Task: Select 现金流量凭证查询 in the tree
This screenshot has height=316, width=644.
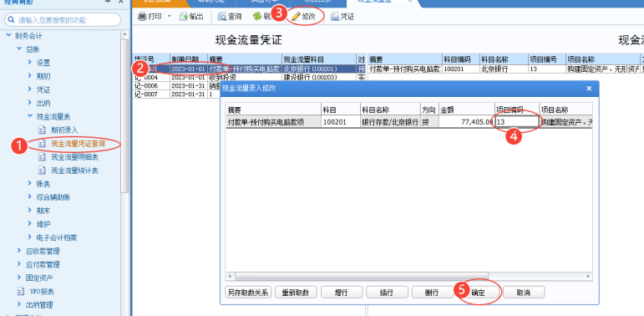Action: (x=78, y=144)
